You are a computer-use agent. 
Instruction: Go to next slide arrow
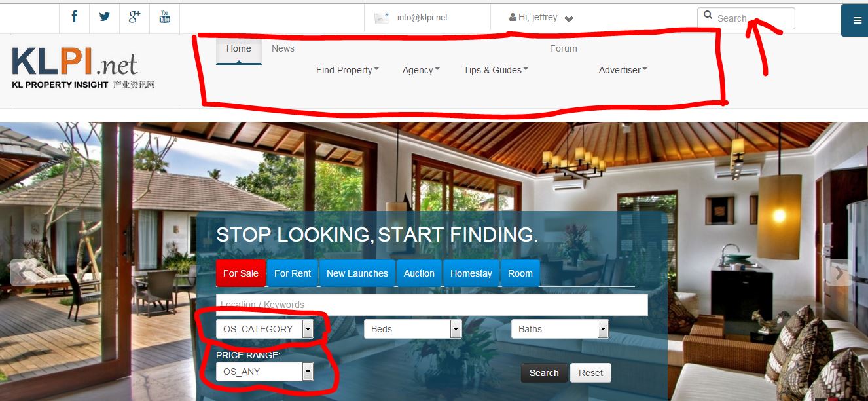pyautogui.click(x=839, y=273)
